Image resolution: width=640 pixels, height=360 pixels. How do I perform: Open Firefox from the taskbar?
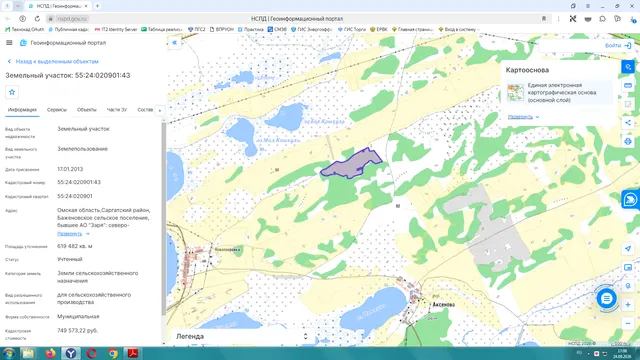point(50,353)
